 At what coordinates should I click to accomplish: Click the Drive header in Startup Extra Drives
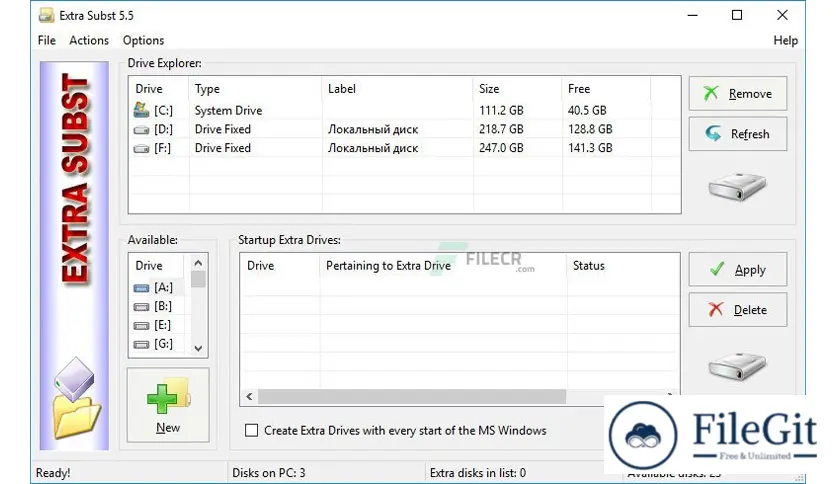pyautogui.click(x=280, y=265)
